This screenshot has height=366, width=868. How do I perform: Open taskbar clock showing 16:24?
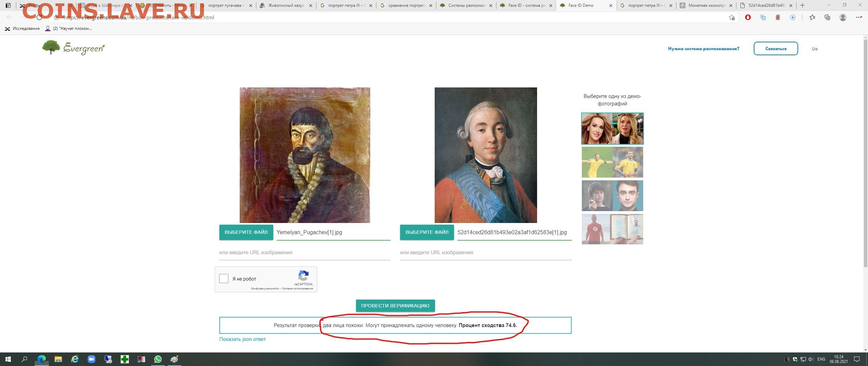click(839, 359)
